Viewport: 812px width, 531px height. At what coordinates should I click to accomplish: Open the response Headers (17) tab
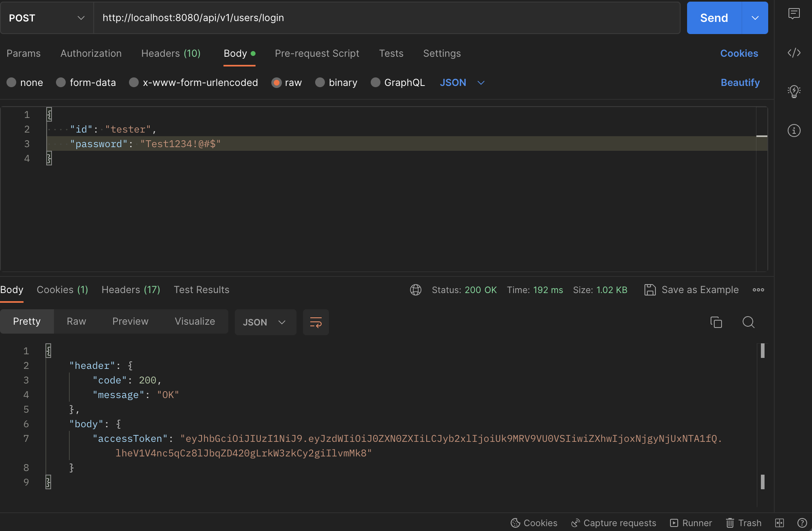[x=131, y=290]
